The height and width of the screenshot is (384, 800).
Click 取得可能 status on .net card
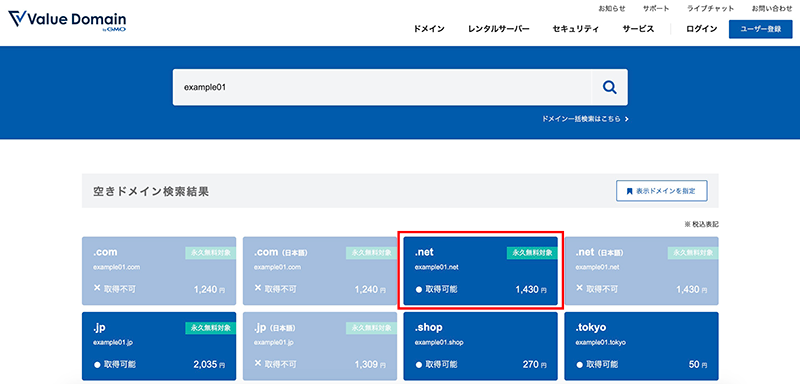436,289
